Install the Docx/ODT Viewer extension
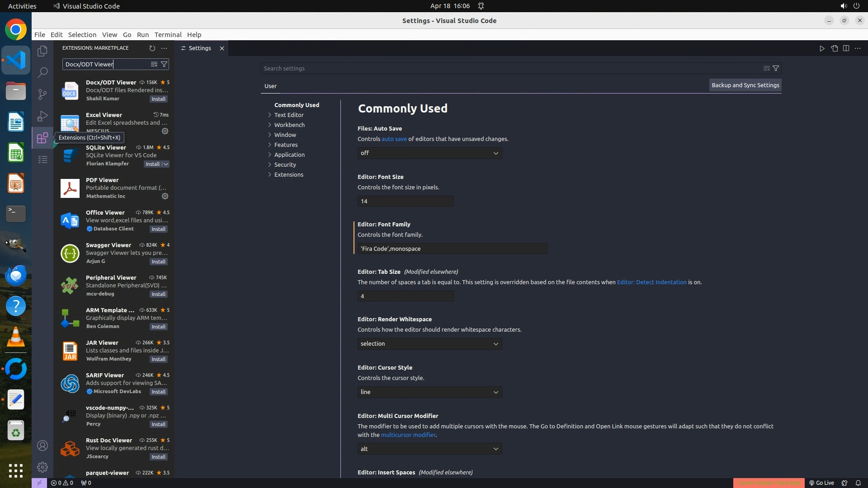The height and width of the screenshot is (488, 868). click(x=159, y=99)
